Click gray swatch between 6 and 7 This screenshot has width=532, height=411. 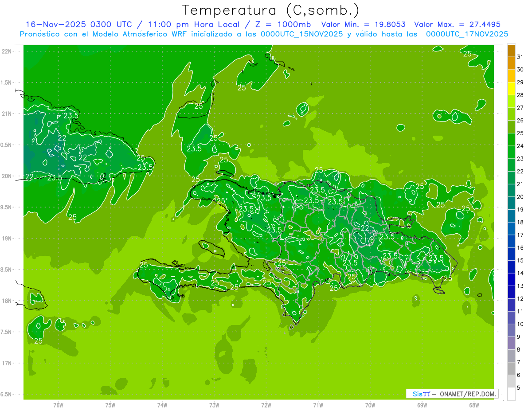coord(511,368)
